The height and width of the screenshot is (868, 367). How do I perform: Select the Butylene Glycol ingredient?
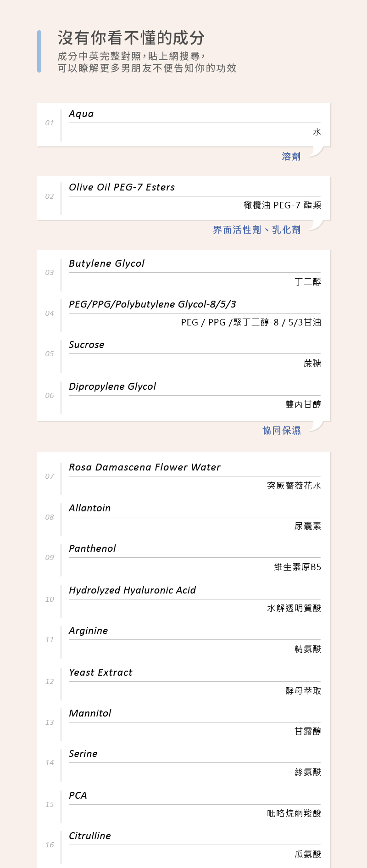tap(106, 263)
